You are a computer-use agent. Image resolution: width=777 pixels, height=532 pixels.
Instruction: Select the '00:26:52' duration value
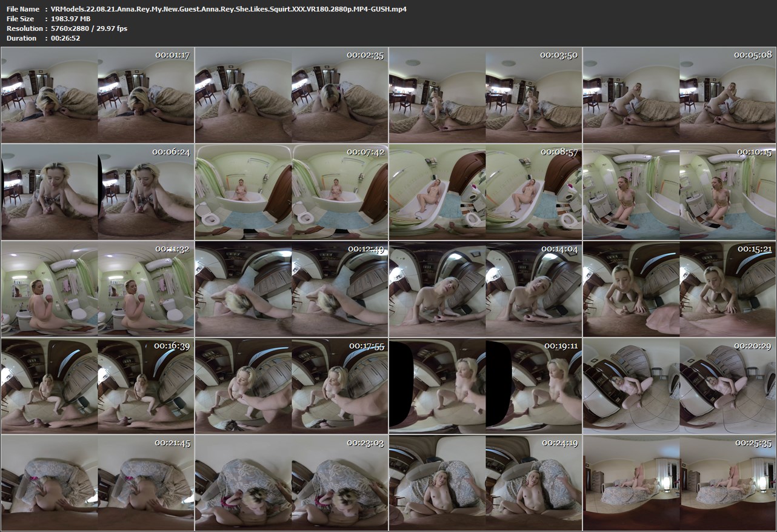[65, 38]
